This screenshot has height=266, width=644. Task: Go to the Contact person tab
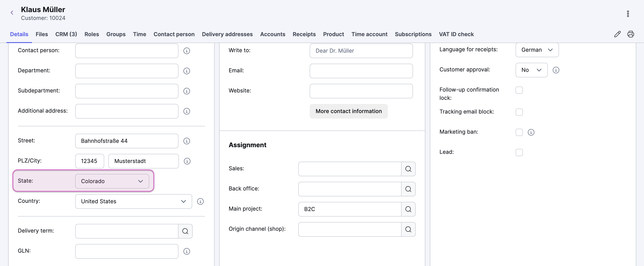tap(174, 34)
